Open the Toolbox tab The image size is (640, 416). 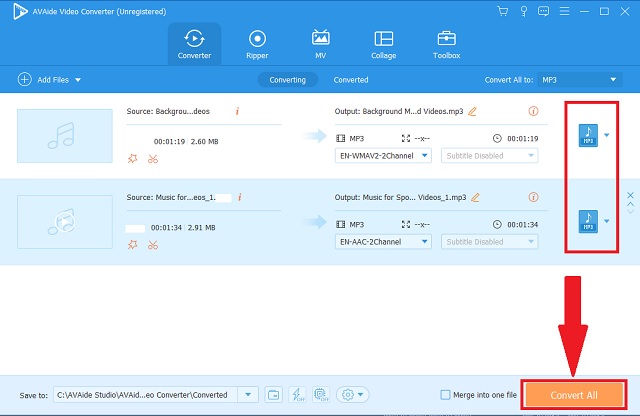[x=447, y=44]
